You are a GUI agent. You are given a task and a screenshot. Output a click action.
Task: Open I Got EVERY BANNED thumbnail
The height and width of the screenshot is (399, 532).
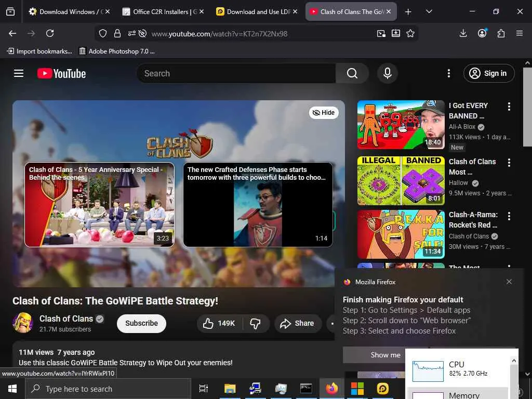(401, 125)
